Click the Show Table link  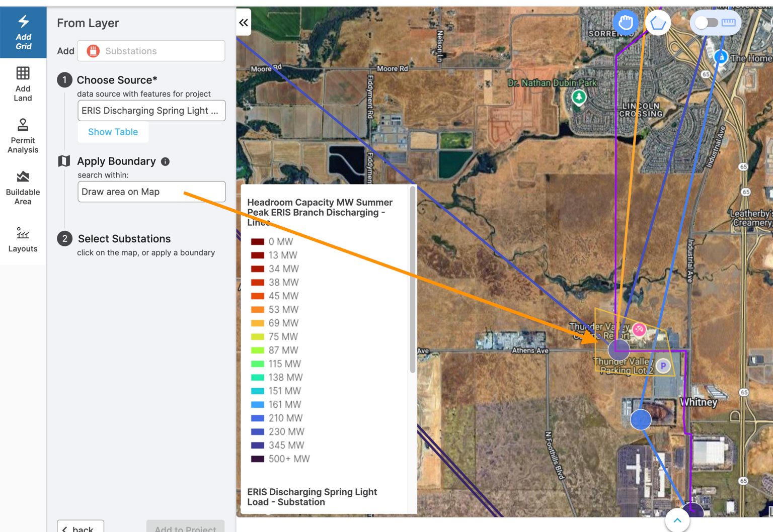pos(113,132)
